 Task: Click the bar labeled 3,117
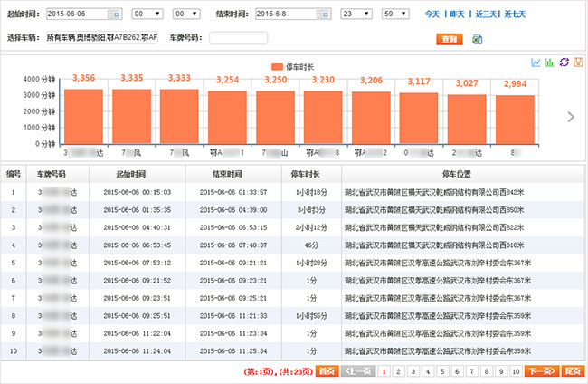(x=419, y=119)
